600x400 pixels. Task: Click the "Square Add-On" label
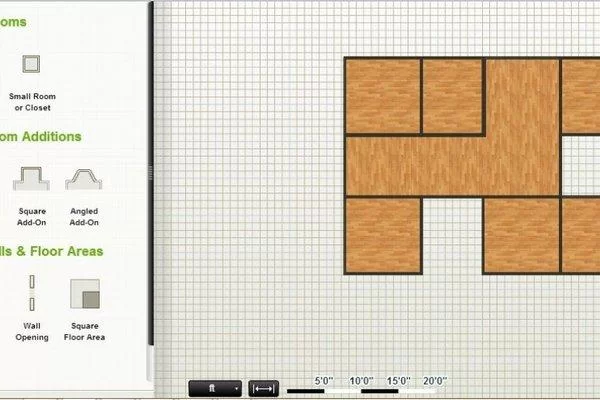[32, 217]
